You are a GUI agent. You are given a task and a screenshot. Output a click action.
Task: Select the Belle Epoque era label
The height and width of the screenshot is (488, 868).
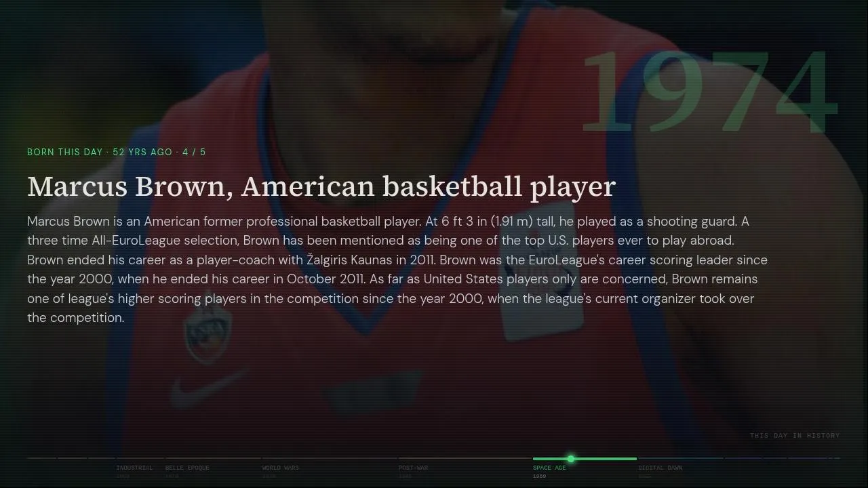tap(187, 468)
